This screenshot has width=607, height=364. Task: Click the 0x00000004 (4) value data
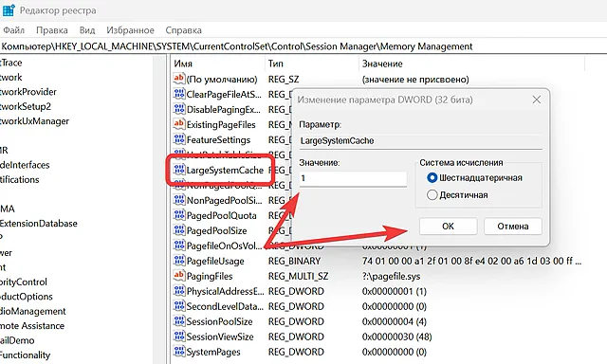[395, 321]
